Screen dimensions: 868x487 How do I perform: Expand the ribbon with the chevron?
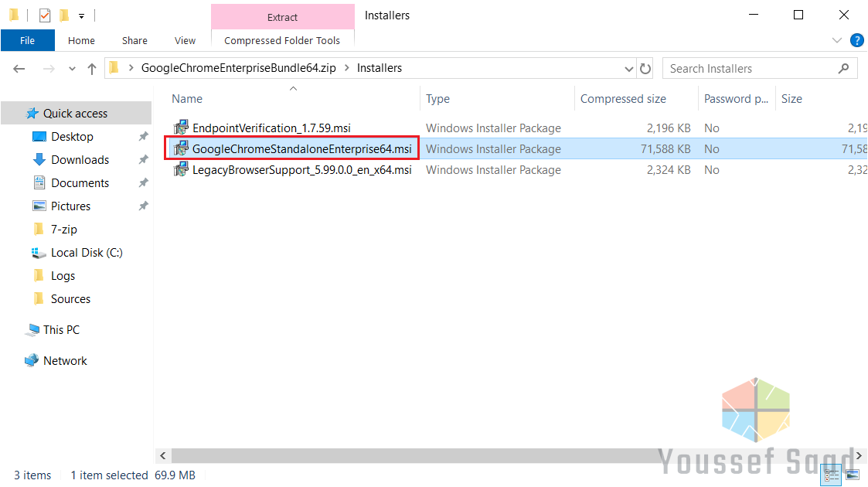(x=837, y=40)
